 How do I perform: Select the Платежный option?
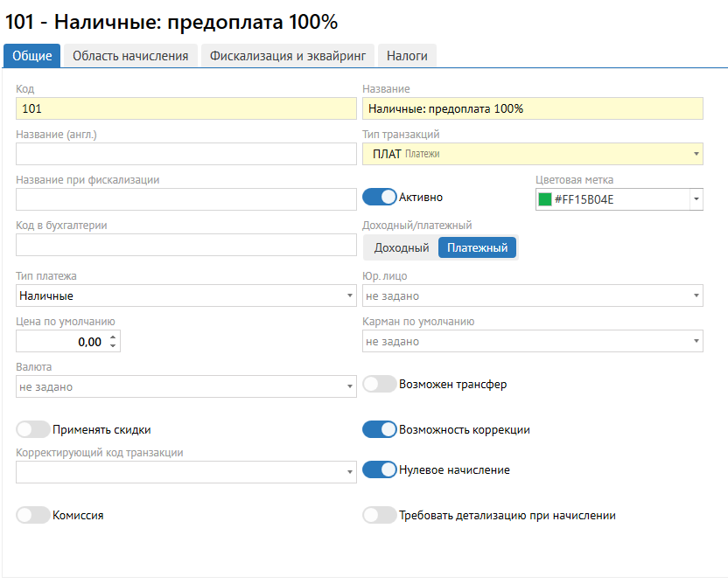coord(477,248)
